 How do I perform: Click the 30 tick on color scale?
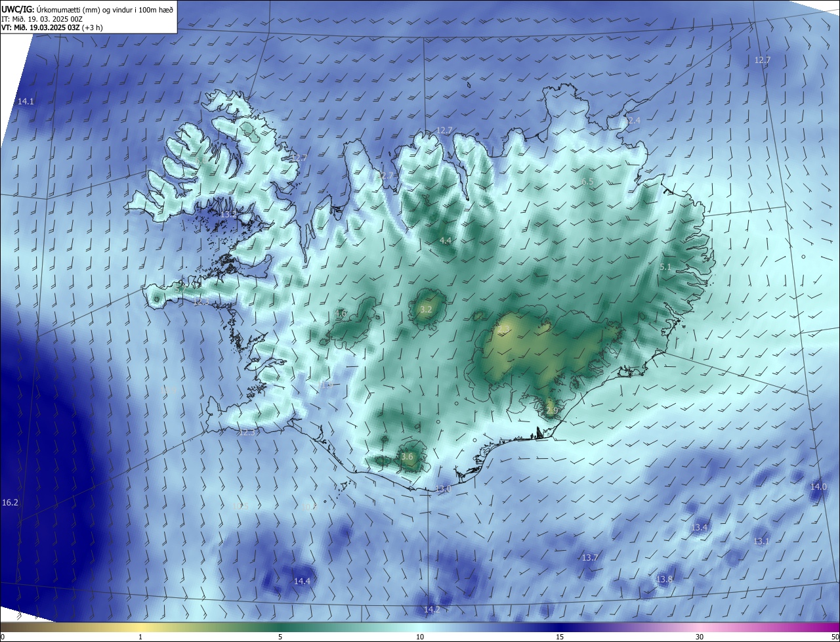pyautogui.click(x=700, y=637)
